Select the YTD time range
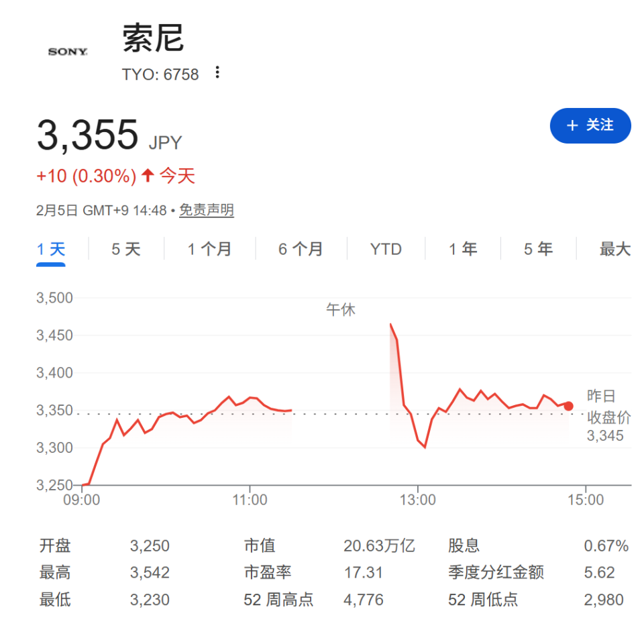Image resolution: width=644 pixels, height=644 pixels. (386, 248)
